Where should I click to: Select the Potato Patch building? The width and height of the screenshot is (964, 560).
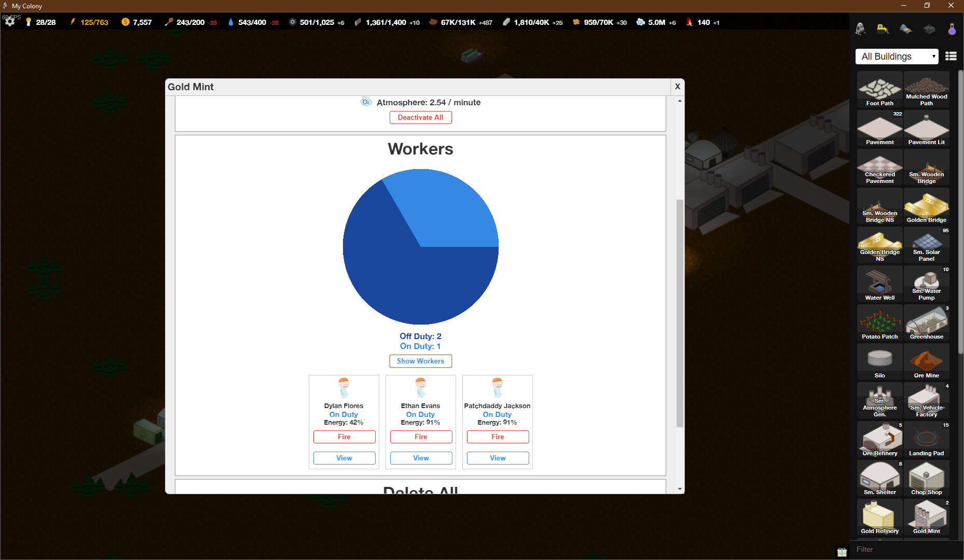(880, 323)
